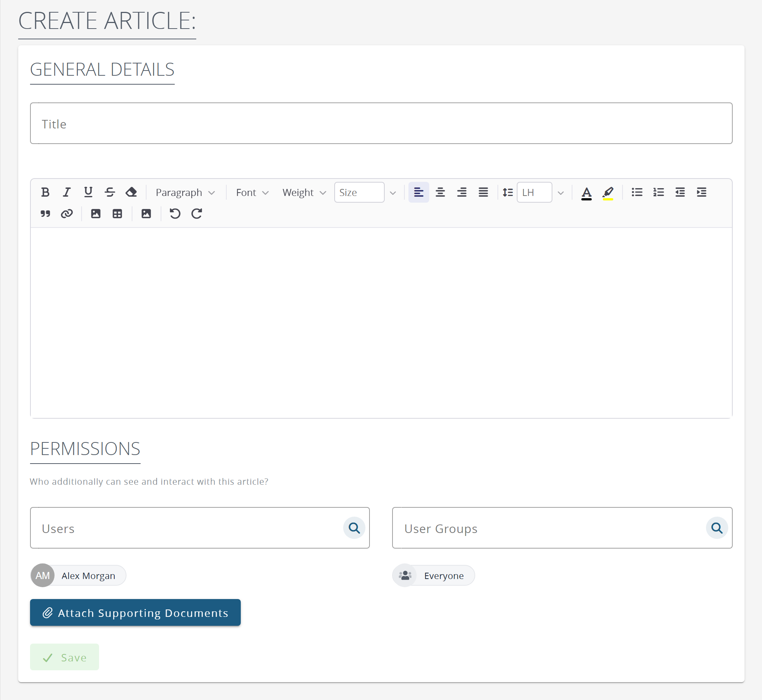Screen dimensions: 762x700
Task: Click the LH input field
Action: click(534, 192)
